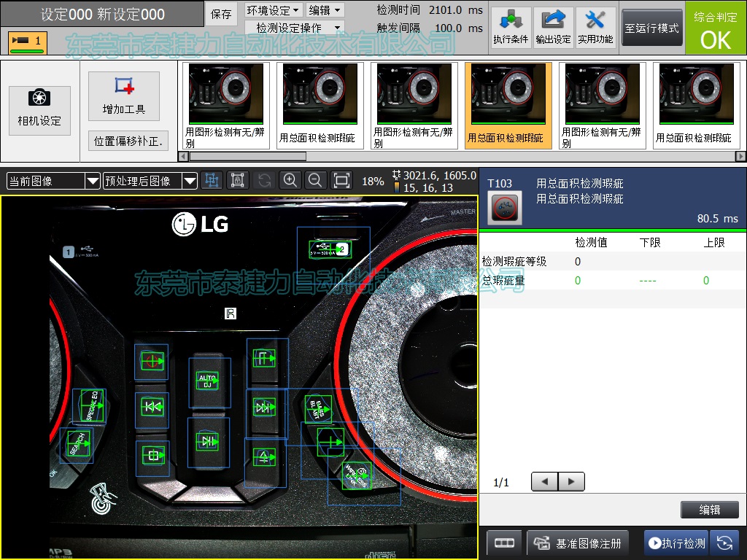
Task: Click the 80.5 ms tool time
Action: click(x=718, y=219)
